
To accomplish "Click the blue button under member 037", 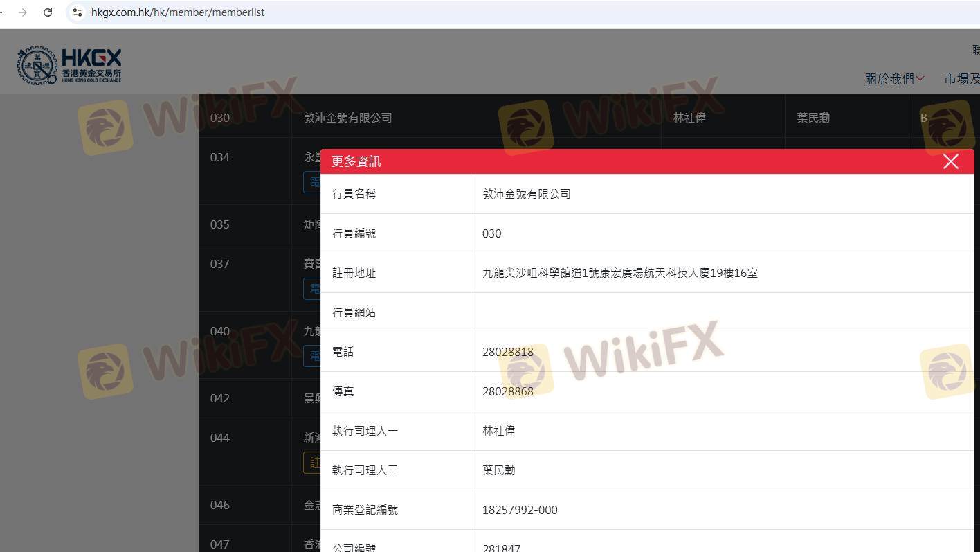I will (x=312, y=288).
